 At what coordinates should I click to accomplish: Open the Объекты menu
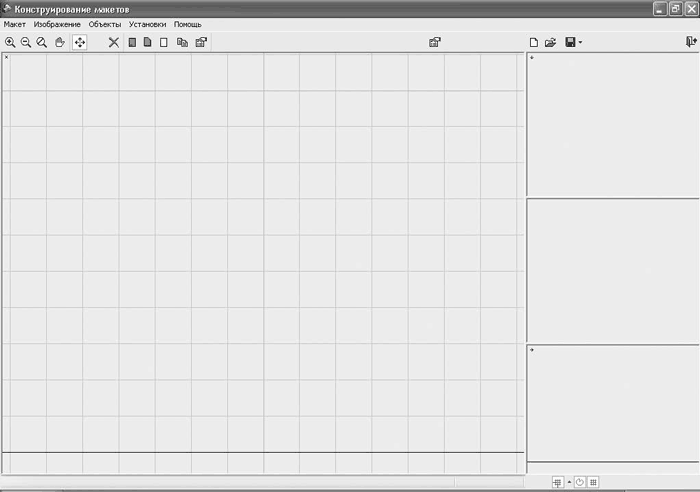pos(104,25)
